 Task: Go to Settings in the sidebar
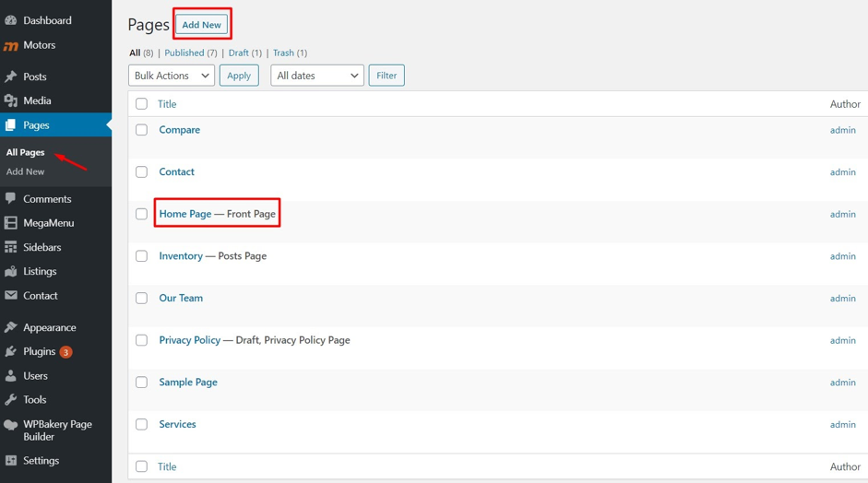point(41,461)
